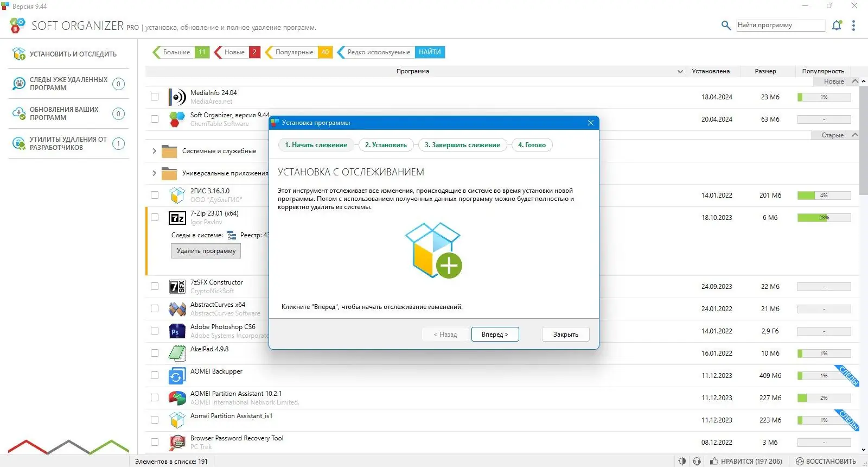Select step 1. Начать слежение

pyautogui.click(x=316, y=145)
